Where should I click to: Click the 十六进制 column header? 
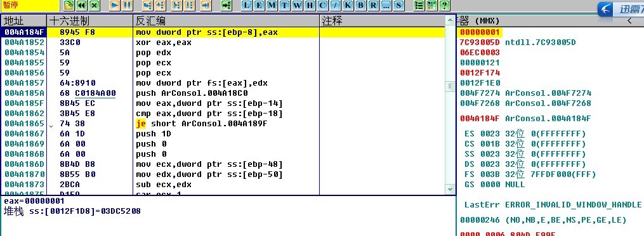[90, 21]
